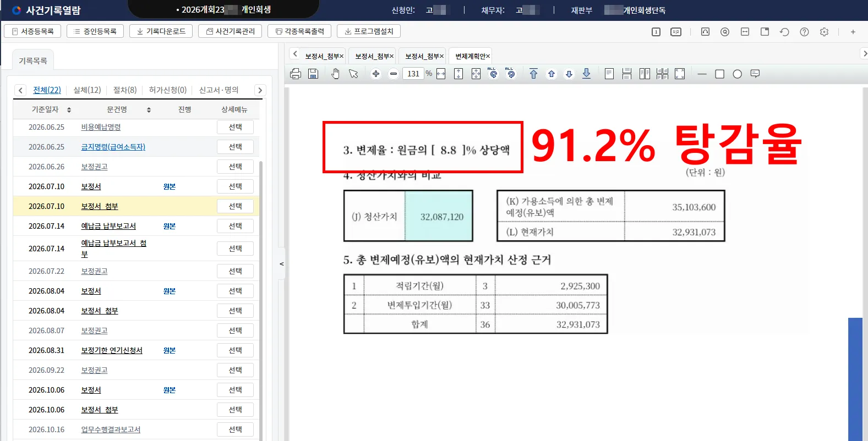Switch to single window layout icon
Viewport: 868px width, 441px height.
(656, 32)
